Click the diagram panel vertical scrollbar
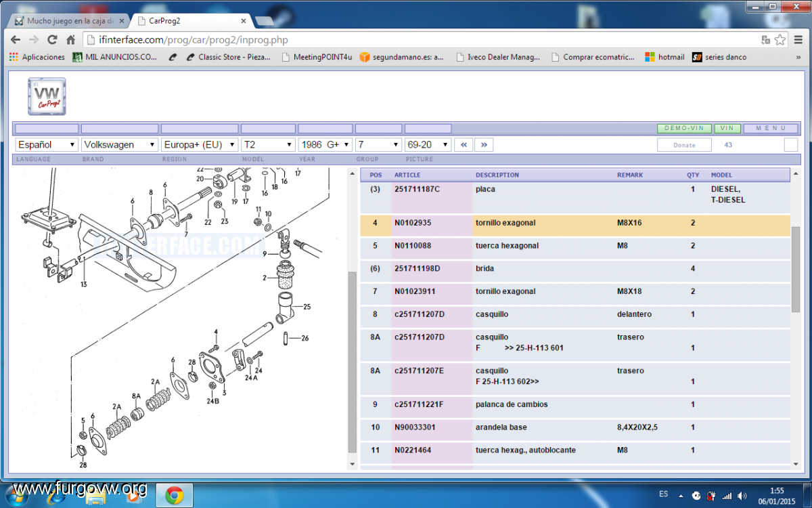812x508 pixels. point(352,362)
